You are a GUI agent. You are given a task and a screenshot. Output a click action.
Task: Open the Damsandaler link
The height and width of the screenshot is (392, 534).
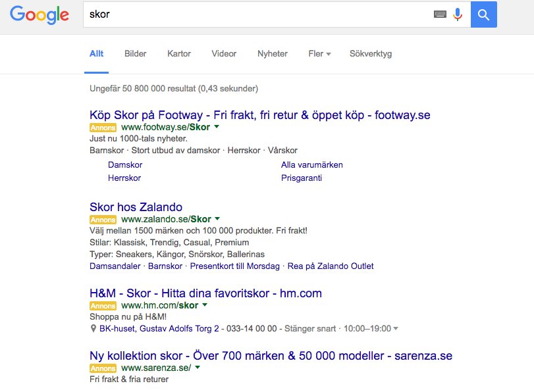[x=115, y=266]
